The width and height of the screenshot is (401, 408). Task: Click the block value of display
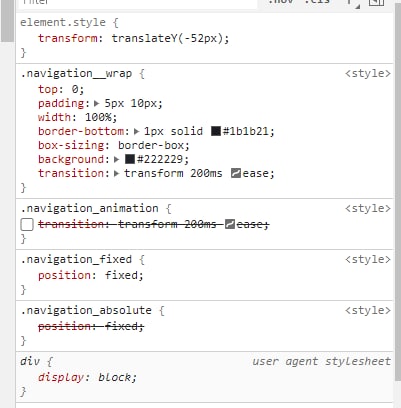pyautogui.click(x=115, y=377)
